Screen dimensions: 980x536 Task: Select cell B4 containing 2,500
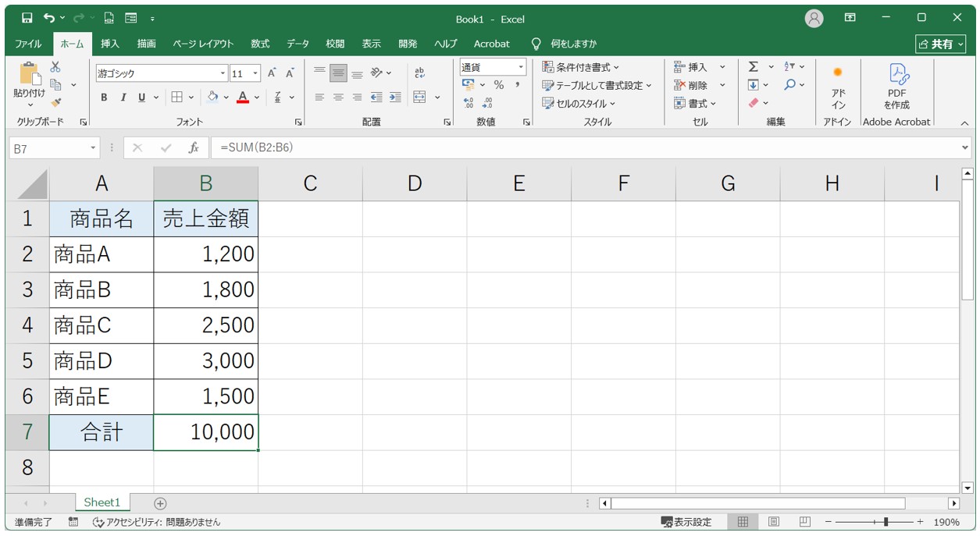pos(205,325)
